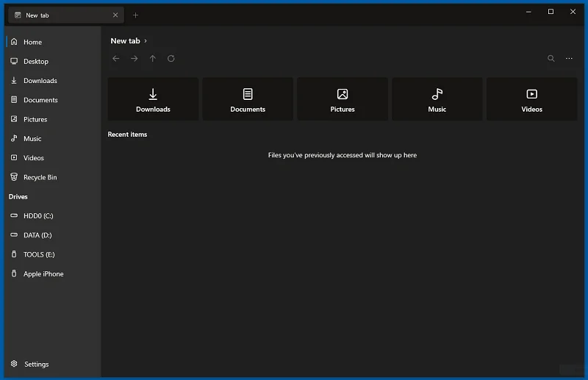
Task: Open Desktop in the sidebar
Action: pyautogui.click(x=52, y=61)
